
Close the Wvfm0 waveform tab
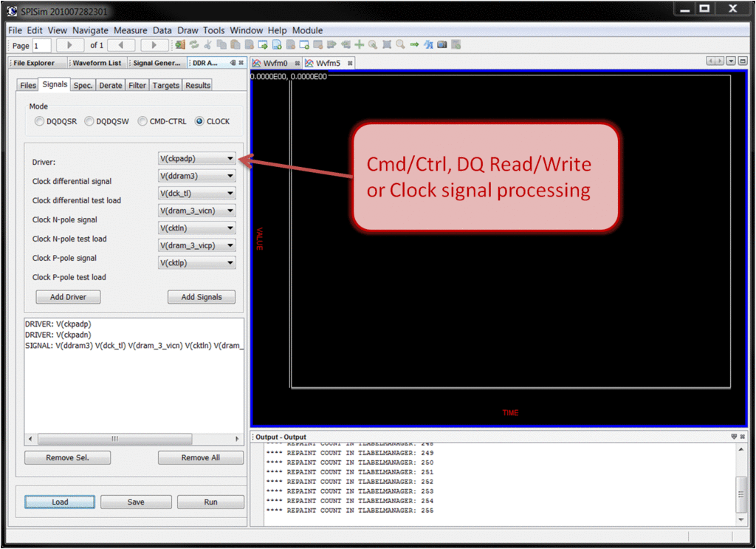(x=298, y=64)
